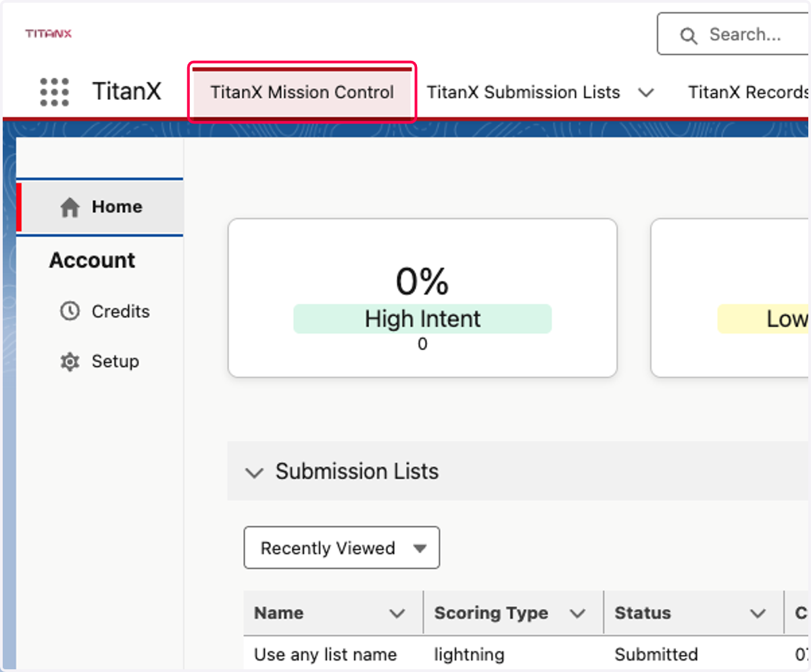Click the High Intent green label
811x672 pixels.
point(422,319)
